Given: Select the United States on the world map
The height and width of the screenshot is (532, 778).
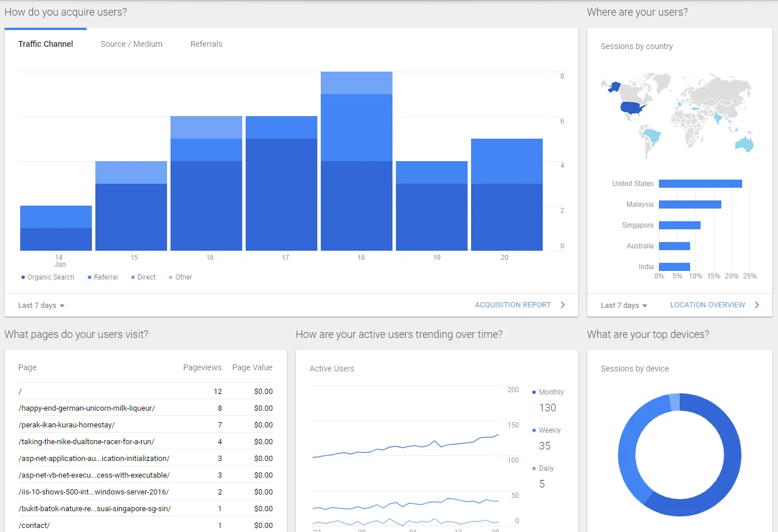Looking at the screenshot, I should click(x=632, y=108).
